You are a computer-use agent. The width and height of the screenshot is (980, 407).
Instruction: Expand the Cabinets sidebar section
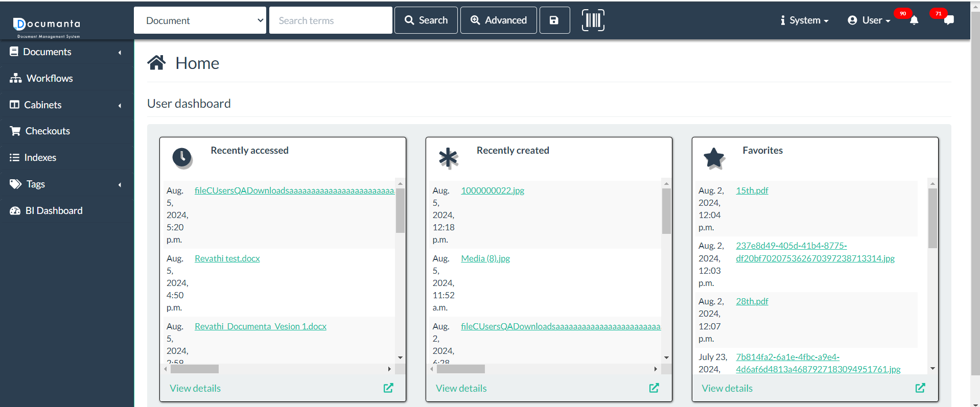(x=66, y=105)
